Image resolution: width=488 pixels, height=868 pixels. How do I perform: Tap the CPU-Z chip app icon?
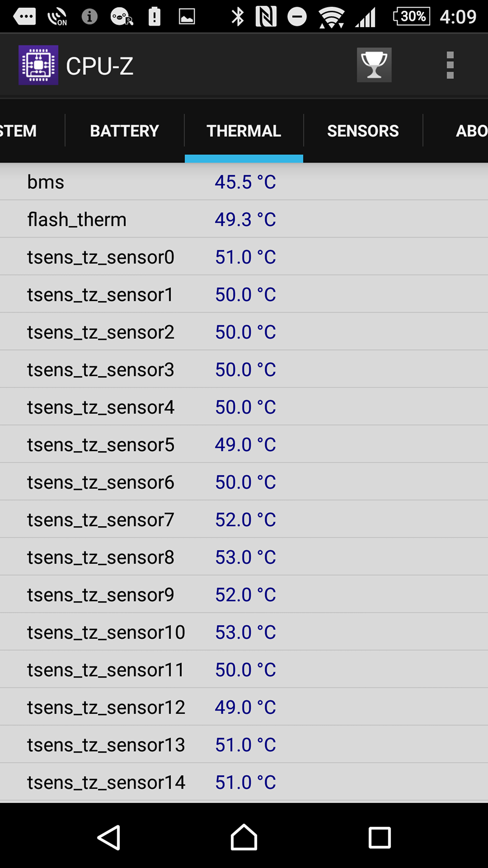(38, 65)
